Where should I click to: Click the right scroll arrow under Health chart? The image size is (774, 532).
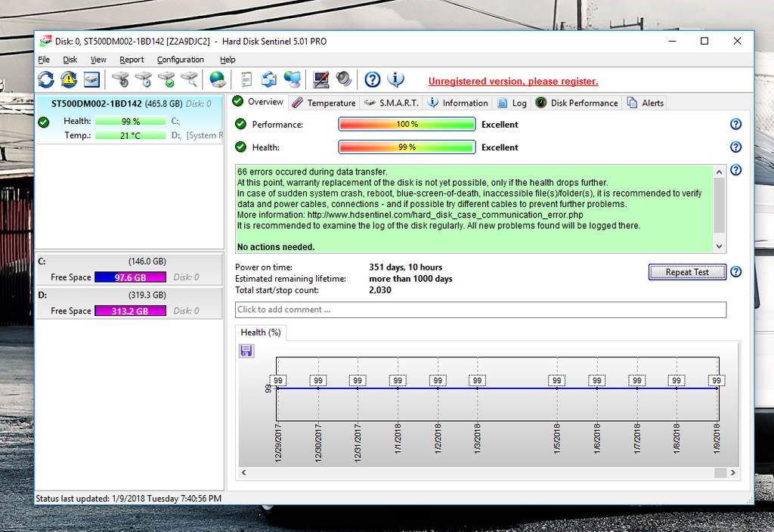click(733, 473)
